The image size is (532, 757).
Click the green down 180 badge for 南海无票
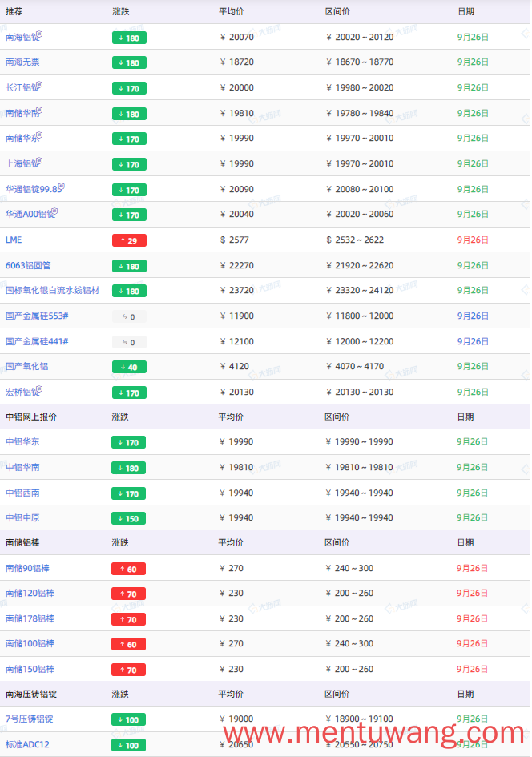click(129, 62)
